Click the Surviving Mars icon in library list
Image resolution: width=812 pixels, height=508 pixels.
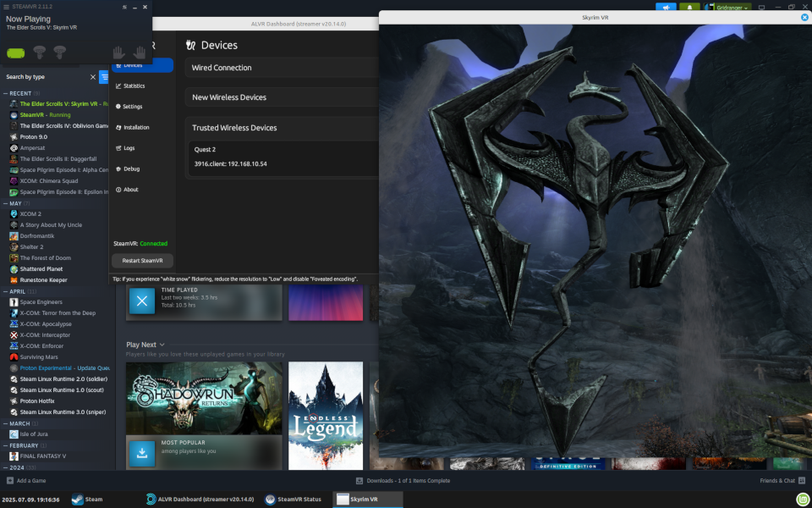click(x=14, y=356)
